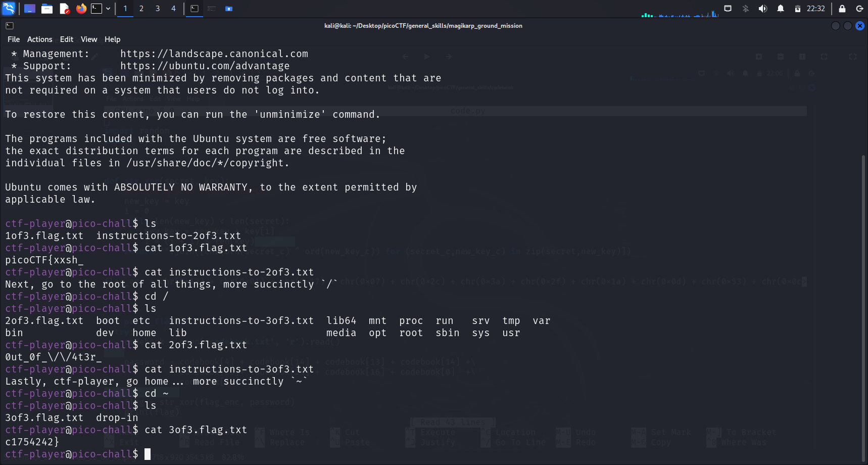Click the show desktop icon

coord(30,9)
